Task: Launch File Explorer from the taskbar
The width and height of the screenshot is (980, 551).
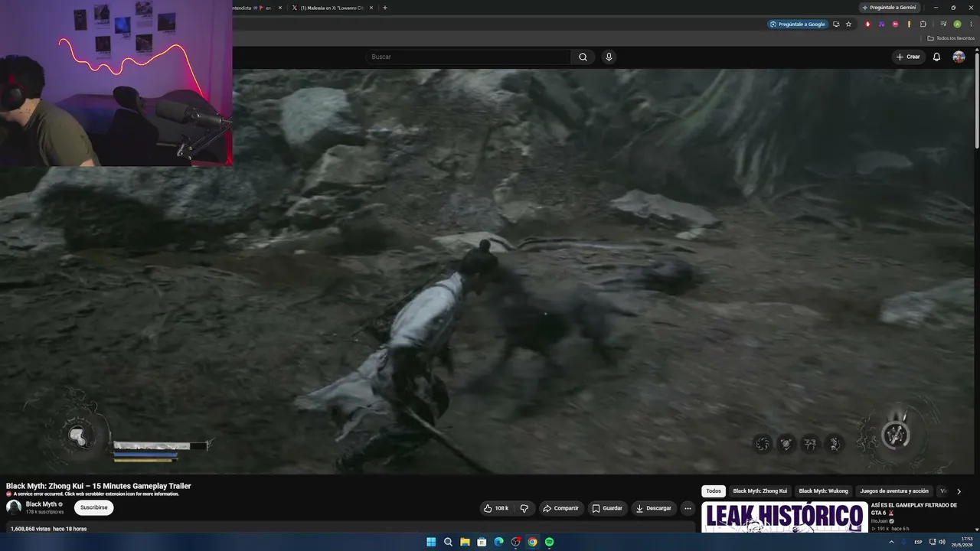Action: pos(465,542)
